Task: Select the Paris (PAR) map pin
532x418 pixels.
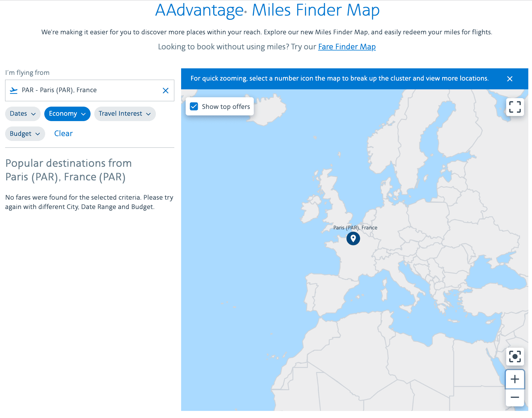Action: pos(353,238)
